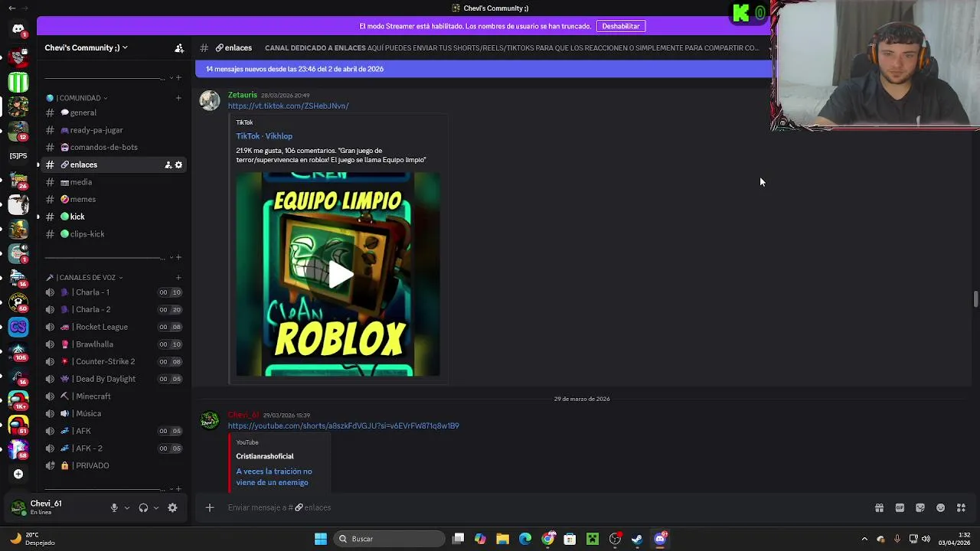Open Zetauris profile avatar
This screenshot has height=551, width=980.
pyautogui.click(x=210, y=100)
